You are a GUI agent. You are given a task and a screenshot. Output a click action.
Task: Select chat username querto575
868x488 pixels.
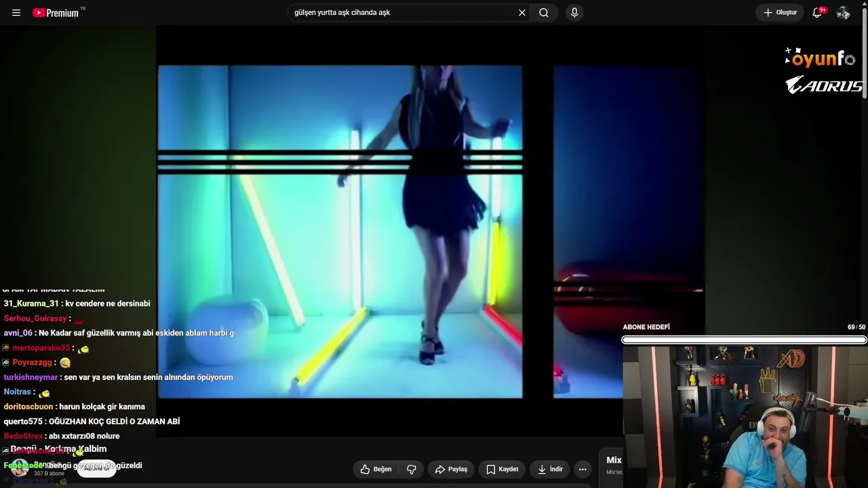(x=22, y=422)
